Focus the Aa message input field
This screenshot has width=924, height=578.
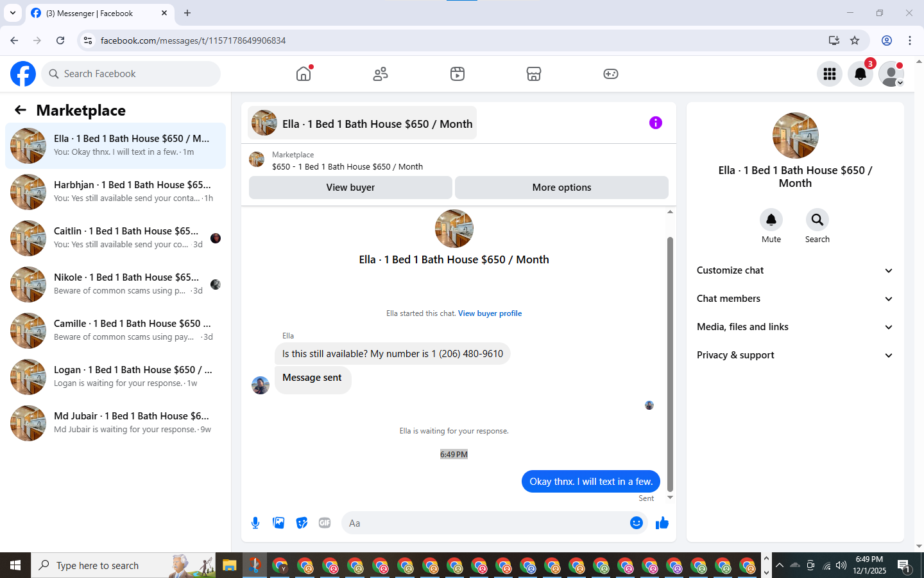(x=486, y=523)
